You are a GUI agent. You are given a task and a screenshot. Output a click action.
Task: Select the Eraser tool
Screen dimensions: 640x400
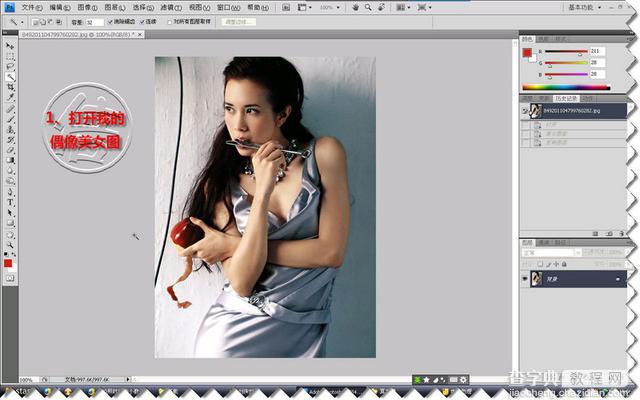click(10, 150)
